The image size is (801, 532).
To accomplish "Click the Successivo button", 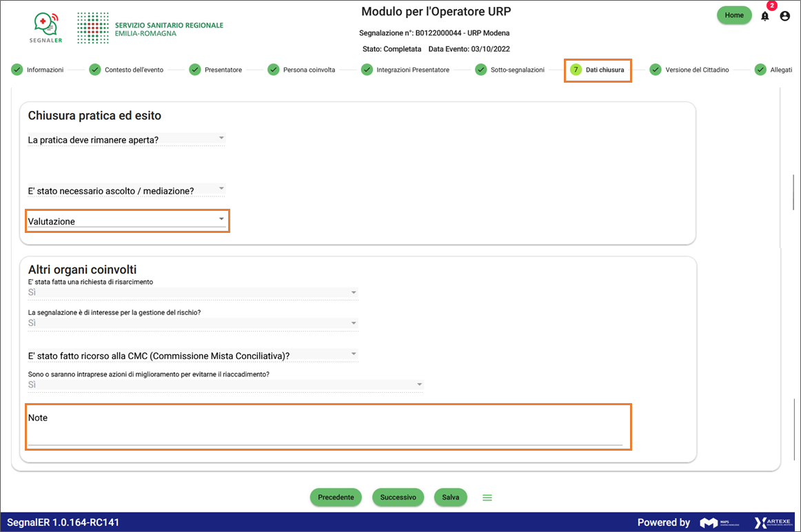I will coord(398,497).
